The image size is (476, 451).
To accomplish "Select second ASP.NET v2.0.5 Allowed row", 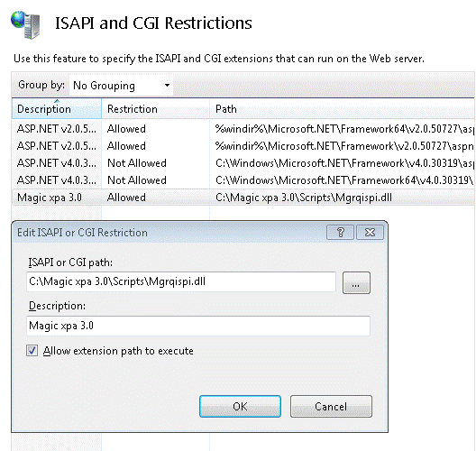I will coord(243,146).
